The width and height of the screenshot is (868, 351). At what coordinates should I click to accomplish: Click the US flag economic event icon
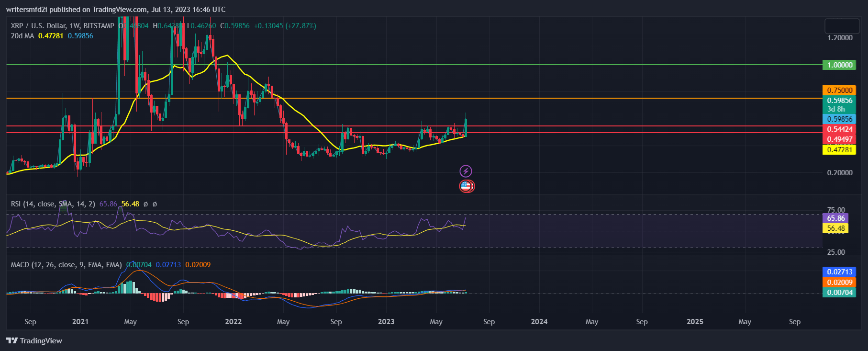coord(466,186)
